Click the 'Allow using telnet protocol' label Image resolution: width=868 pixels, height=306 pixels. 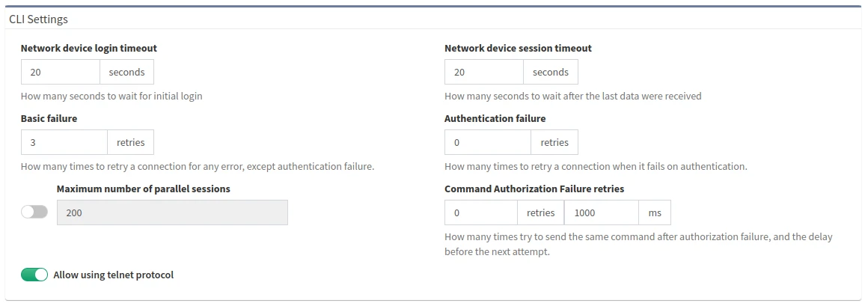pos(113,275)
